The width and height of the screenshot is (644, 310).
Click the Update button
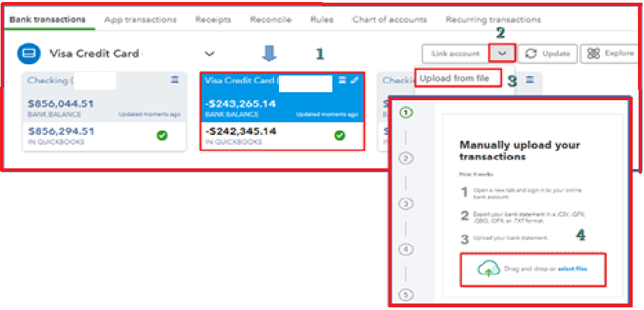pyautogui.click(x=547, y=54)
